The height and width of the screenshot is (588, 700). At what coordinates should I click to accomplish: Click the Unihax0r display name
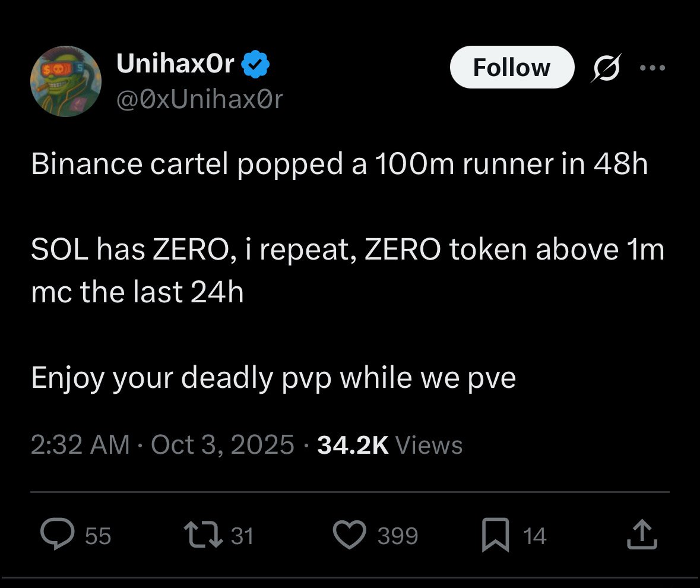(x=176, y=64)
